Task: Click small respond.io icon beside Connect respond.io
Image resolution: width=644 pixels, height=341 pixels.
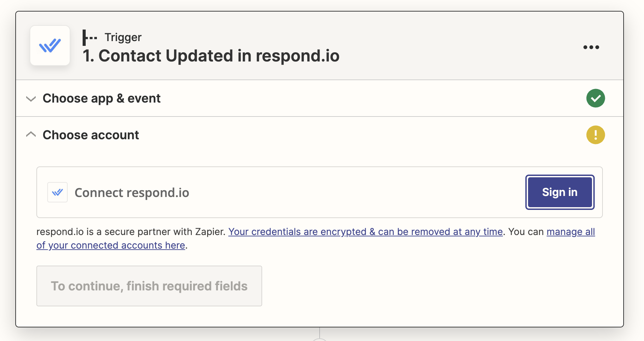Action: [57, 192]
